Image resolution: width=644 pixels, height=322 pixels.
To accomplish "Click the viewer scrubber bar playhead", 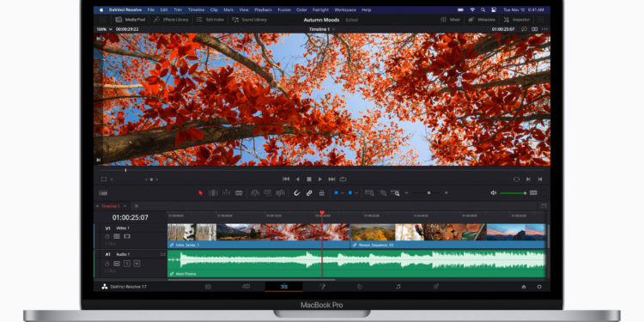I will click(x=125, y=170).
